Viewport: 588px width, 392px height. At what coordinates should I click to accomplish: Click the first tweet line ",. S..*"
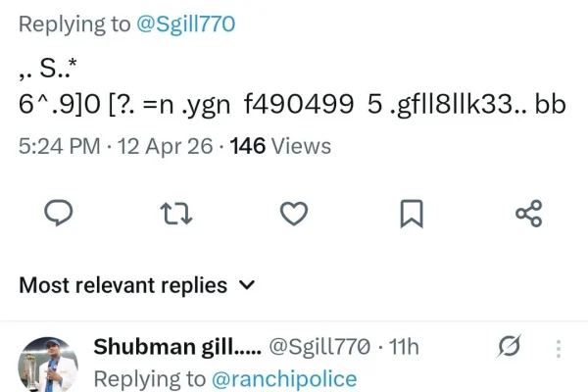point(48,69)
